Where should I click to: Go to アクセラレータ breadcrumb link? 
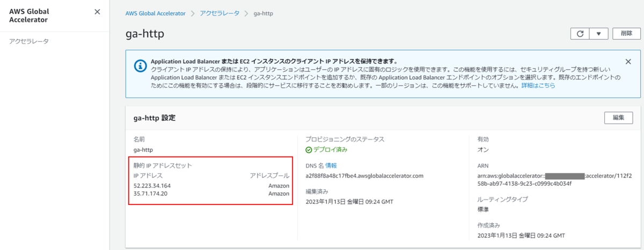(x=219, y=13)
